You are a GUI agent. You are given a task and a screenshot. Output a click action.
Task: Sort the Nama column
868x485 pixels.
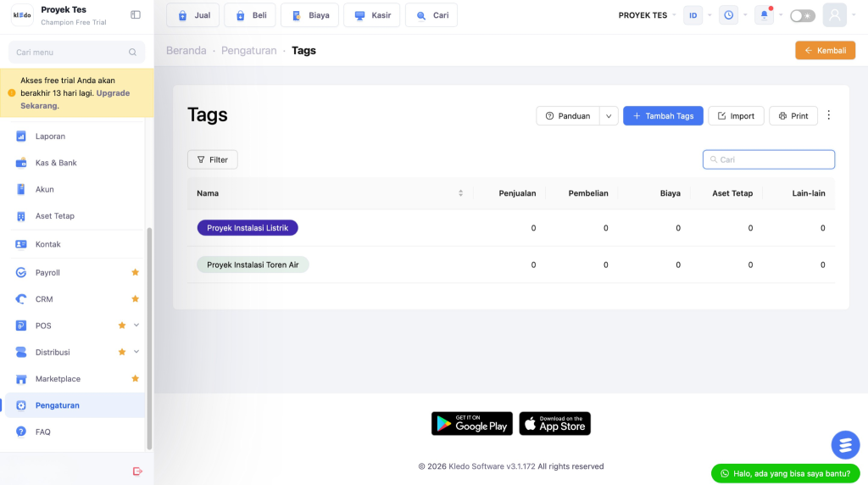[x=460, y=193]
